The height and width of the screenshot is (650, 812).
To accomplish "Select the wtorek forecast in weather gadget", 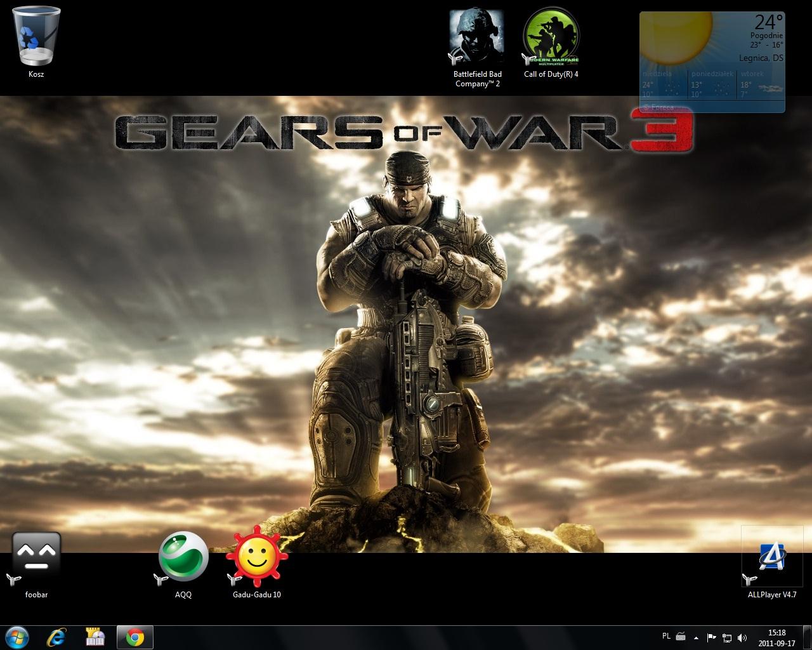I will click(x=761, y=84).
